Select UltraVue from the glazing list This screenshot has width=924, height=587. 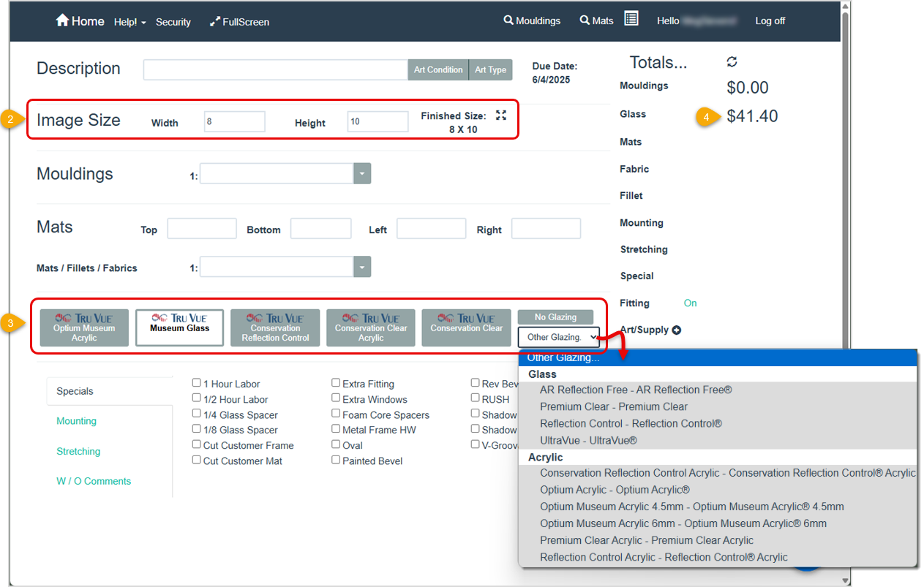588,440
